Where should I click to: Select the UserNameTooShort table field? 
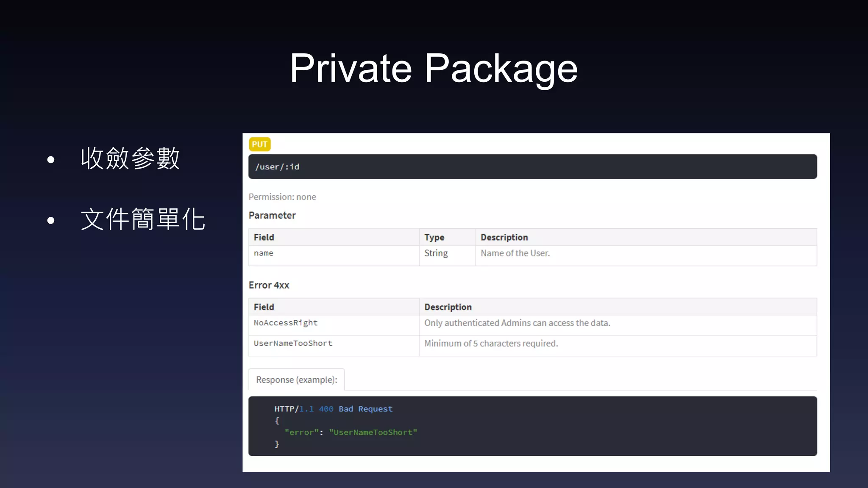point(334,346)
